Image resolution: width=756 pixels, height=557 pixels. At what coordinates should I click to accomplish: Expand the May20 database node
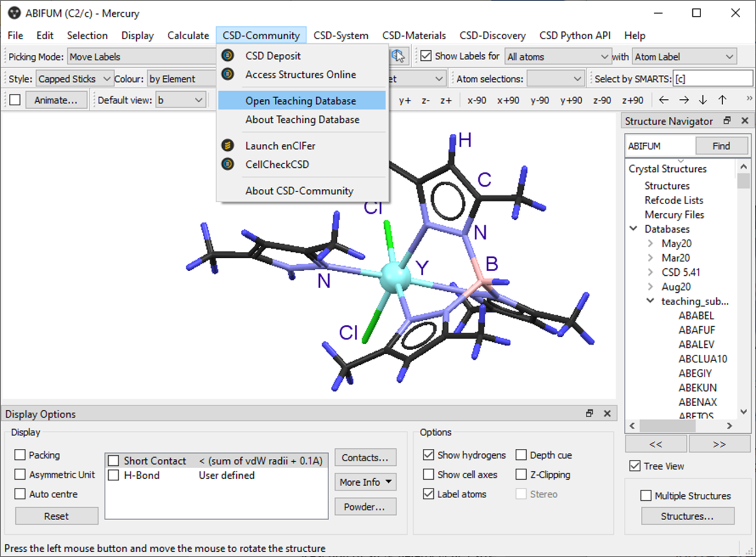(650, 243)
